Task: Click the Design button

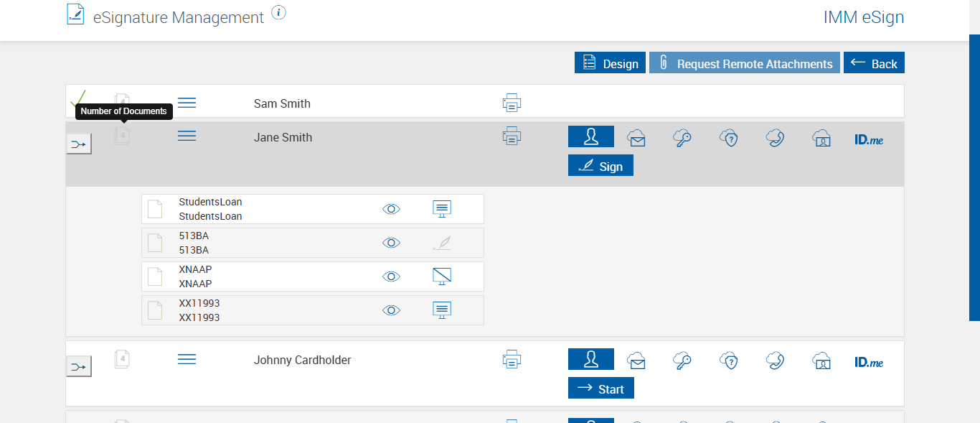Action: click(x=610, y=63)
